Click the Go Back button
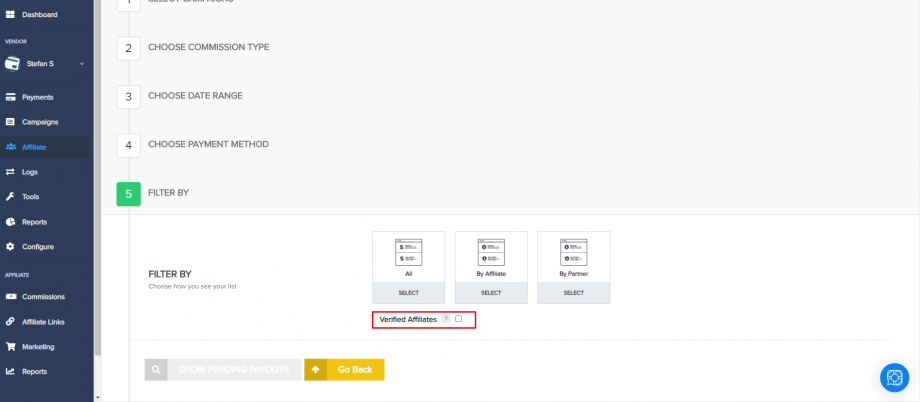 [344, 370]
